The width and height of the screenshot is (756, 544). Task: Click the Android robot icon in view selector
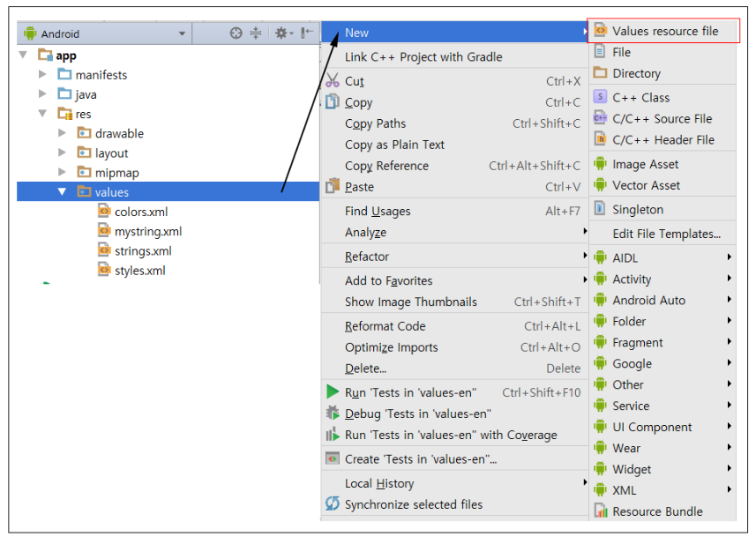tap(30, 34)
